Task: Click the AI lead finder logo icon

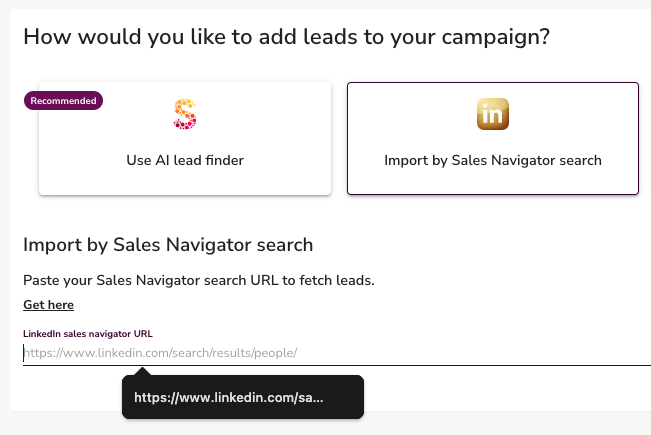Action: pos(185,114)
